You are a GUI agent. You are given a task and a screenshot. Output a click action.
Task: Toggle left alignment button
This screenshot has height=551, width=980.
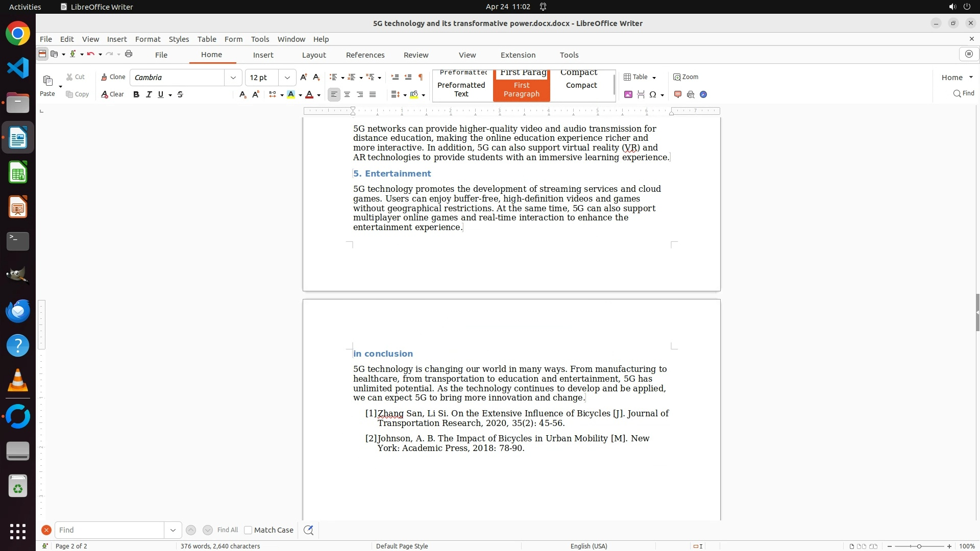[334, 94]
